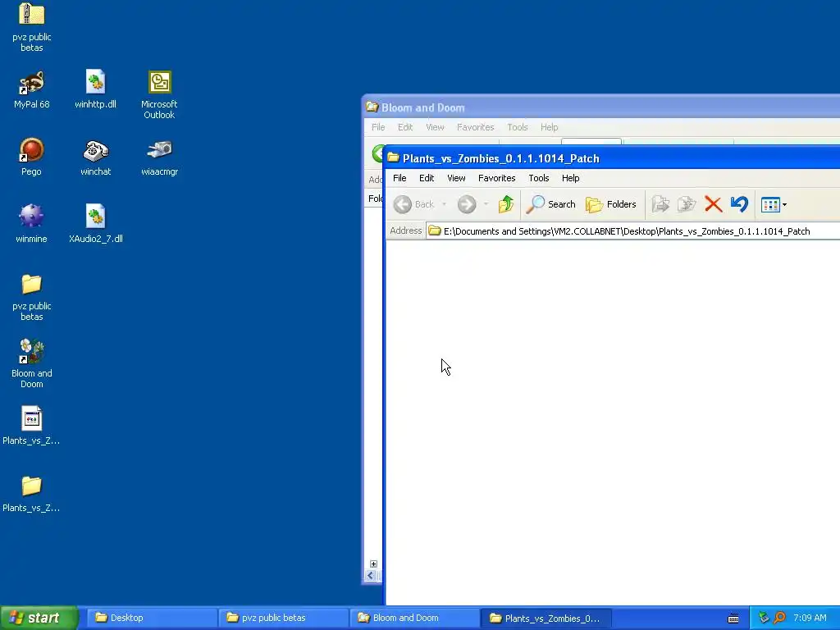Open the Tools menu in Patch window
Image resolution: width=840 pixels, height=630 pixels.
click(538, 178)
